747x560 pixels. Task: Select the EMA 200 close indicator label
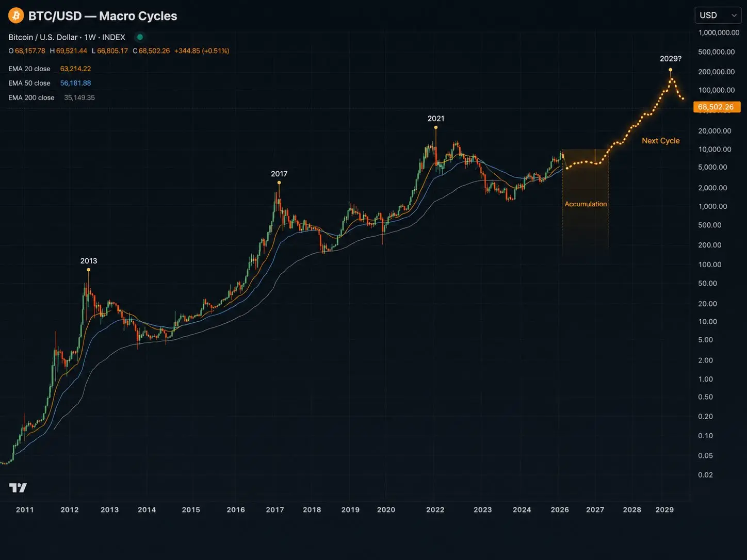(31, 97)
